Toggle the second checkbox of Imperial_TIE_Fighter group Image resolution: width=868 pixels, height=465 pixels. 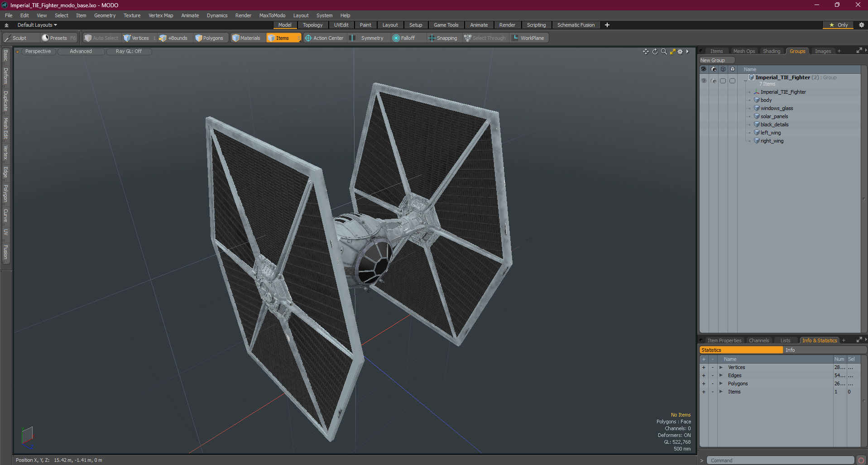tap(732, 81)
